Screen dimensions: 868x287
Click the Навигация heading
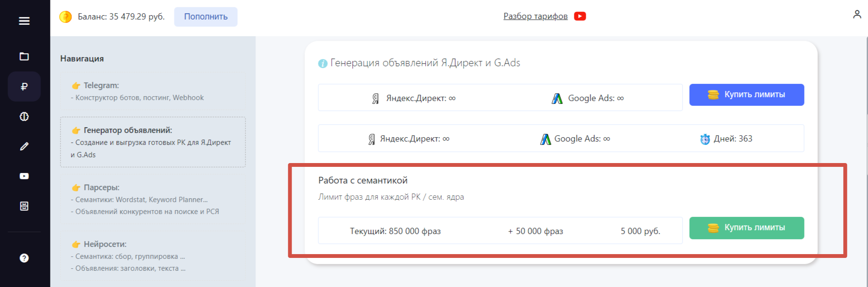82,59
